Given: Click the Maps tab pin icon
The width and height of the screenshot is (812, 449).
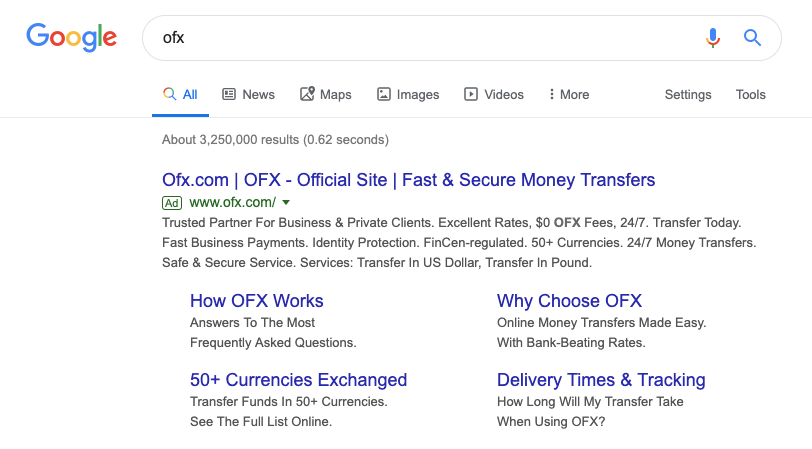Looking at the screenshot, I should (307, 94).
